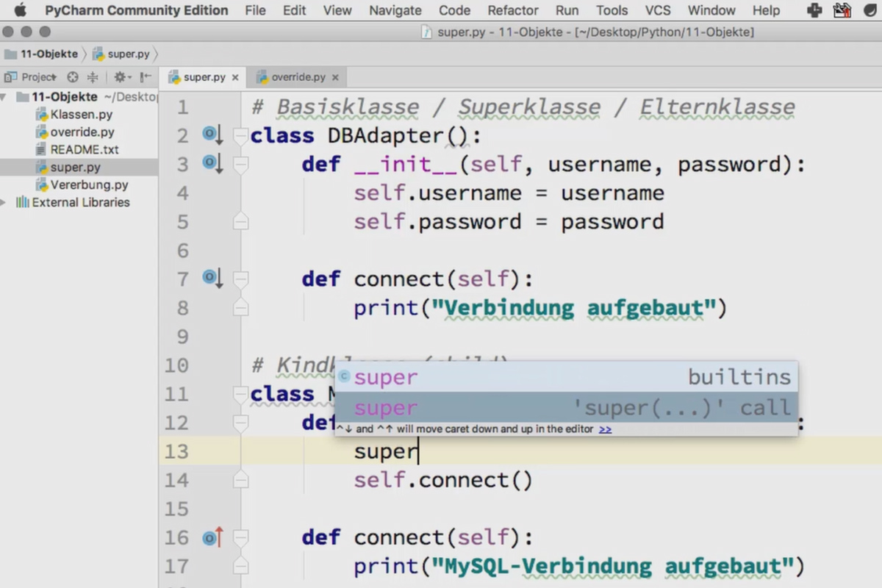Close the super.py tab
Viewport: 882px width, 588px height.
point(235,77)
